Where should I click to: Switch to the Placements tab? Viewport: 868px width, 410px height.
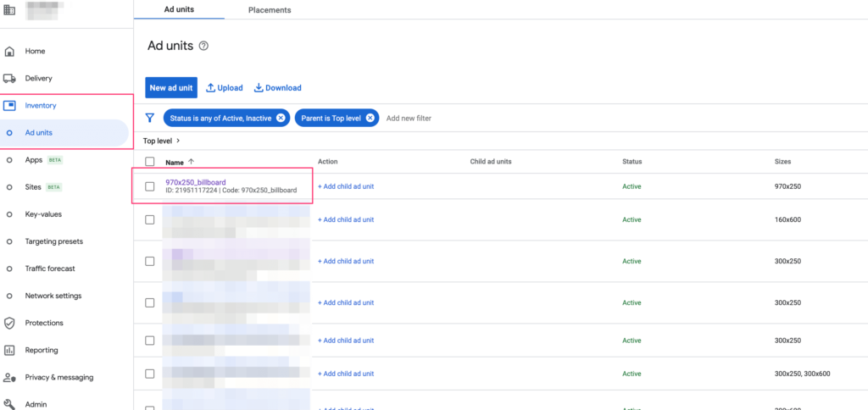270,10
